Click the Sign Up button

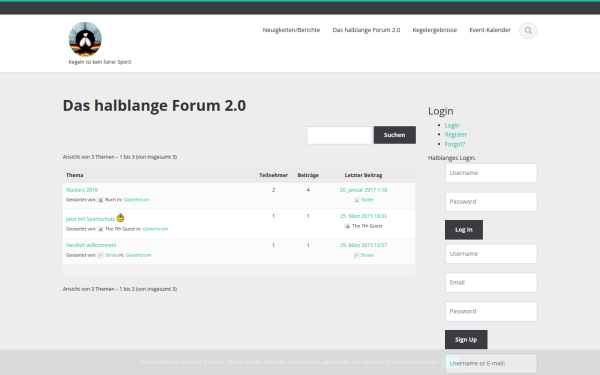point(466,339)
